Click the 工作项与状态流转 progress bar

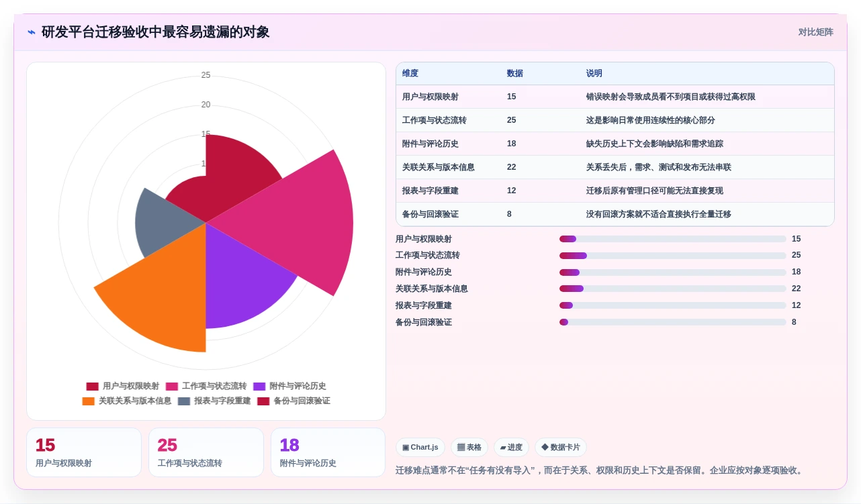point(673,256)
